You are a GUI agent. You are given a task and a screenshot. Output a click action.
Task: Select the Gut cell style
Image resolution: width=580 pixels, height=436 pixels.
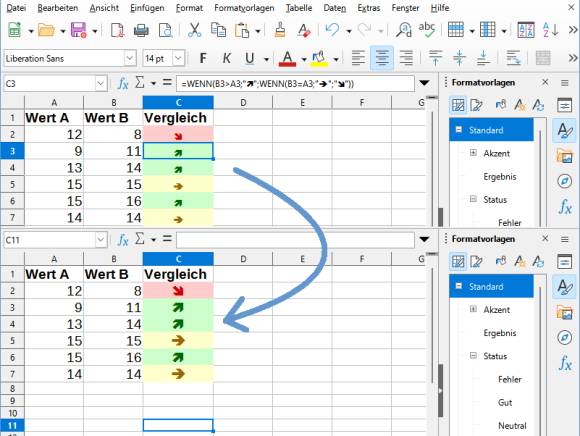coord(505,402)
